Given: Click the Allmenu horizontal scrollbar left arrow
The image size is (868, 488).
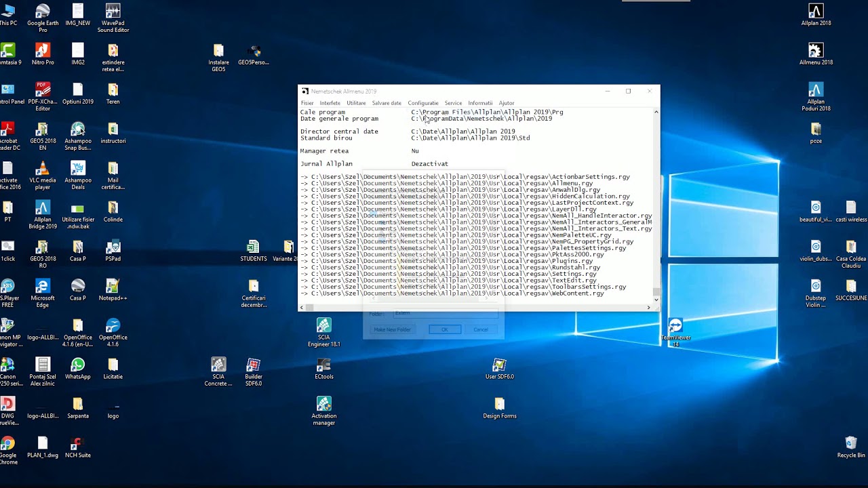Looking at the screenshot, I should (302, 307).
